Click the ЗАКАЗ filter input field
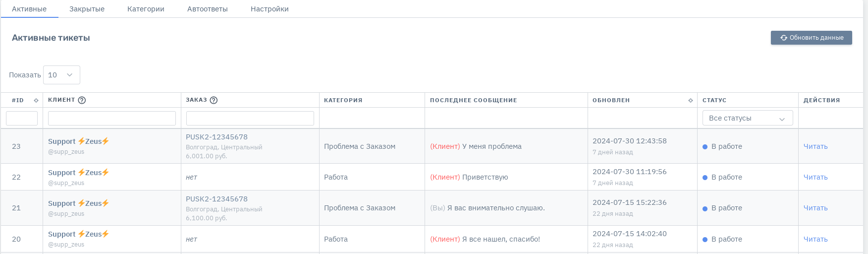 coord(250,118)
